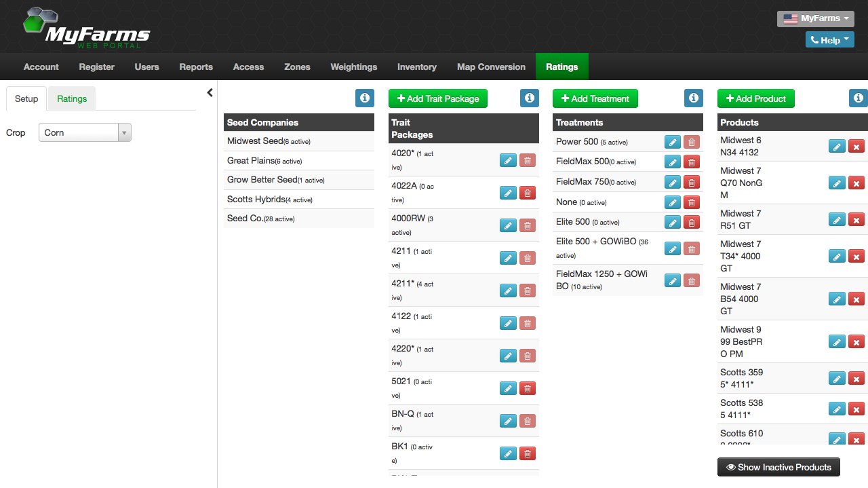Viewport: 868px width, 488px height.
Task: Click Add Trait Package button
Action: tap(438, 98)
